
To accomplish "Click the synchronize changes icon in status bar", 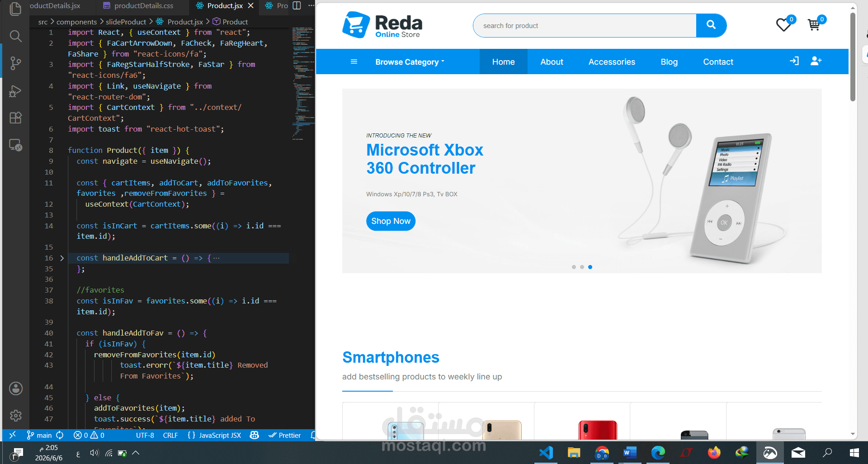I will click(60, 435).
